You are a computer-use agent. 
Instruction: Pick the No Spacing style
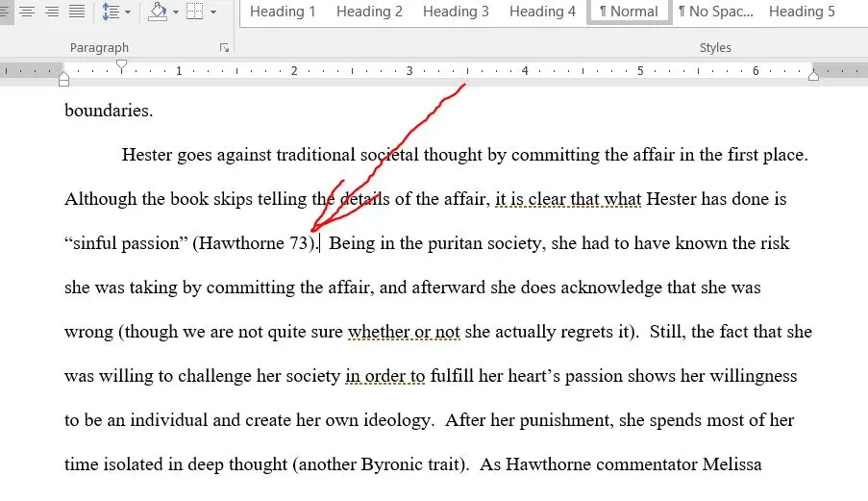coord(716,12)
